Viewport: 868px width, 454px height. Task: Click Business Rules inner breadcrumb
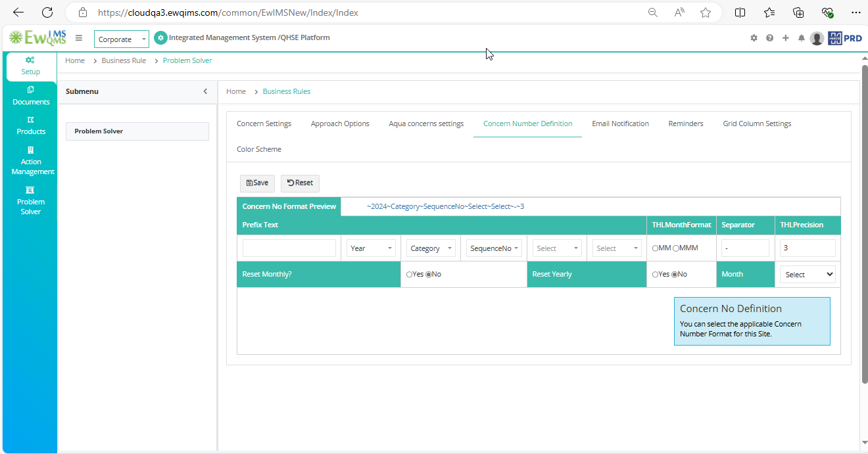(287, 91)
